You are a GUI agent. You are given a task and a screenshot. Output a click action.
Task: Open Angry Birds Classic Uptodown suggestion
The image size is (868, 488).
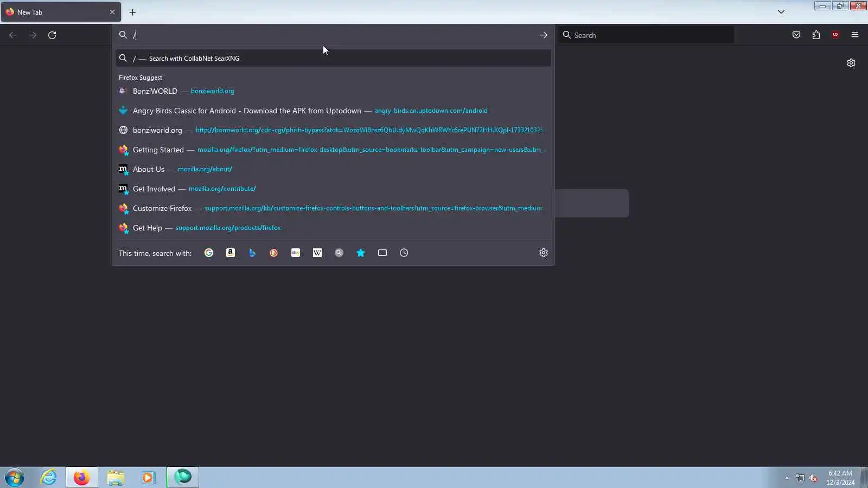coord(333,111)
